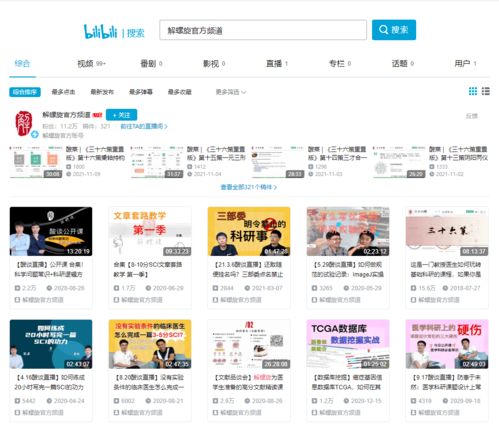Open title 合集【8-10分SCI文章套路
This screenshot has height=430, width=499.
pos(149,269)
